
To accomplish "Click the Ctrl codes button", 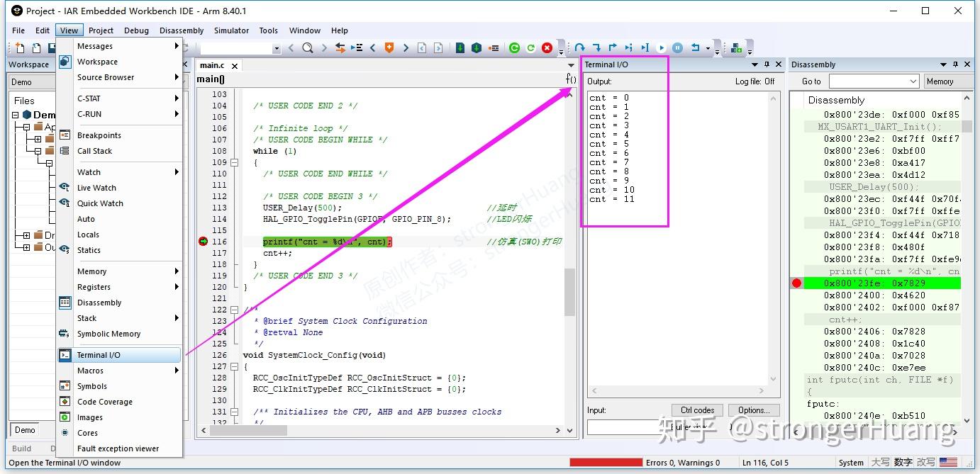I will (697, 410).
